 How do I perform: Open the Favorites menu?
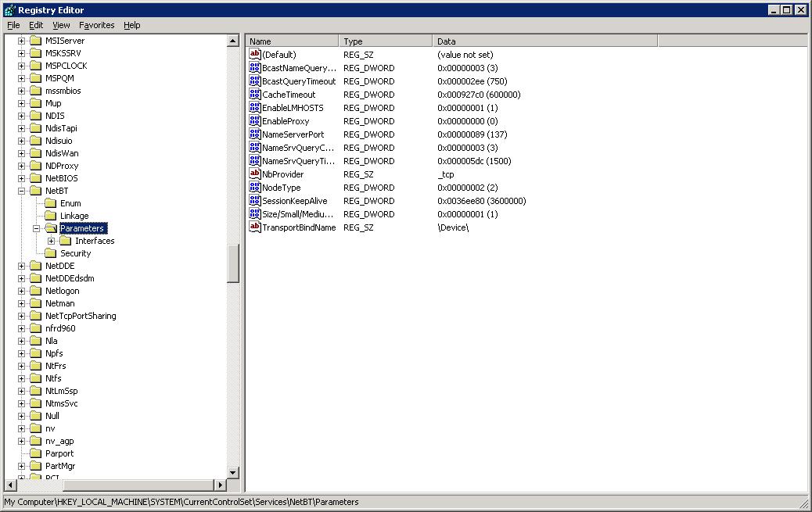click(96, 24)
